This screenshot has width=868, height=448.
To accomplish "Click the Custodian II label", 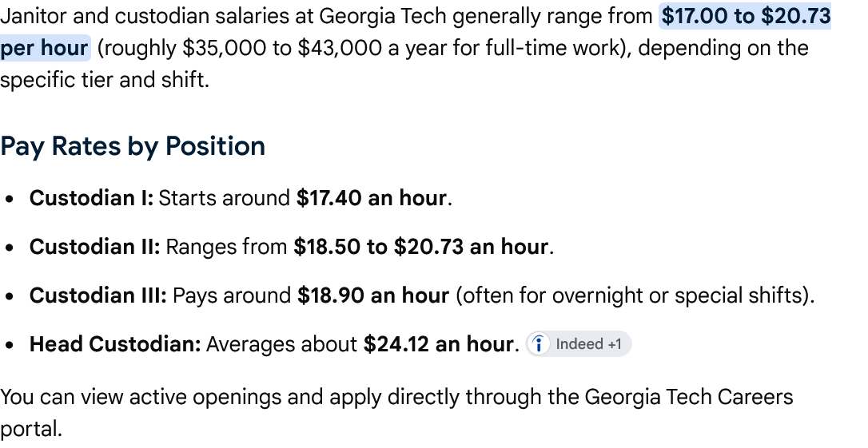I will coord(94,247).
